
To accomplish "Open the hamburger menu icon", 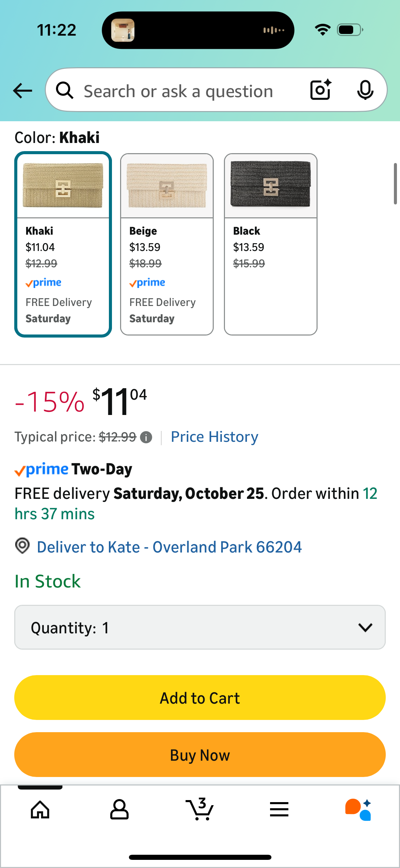I will 279,810.
